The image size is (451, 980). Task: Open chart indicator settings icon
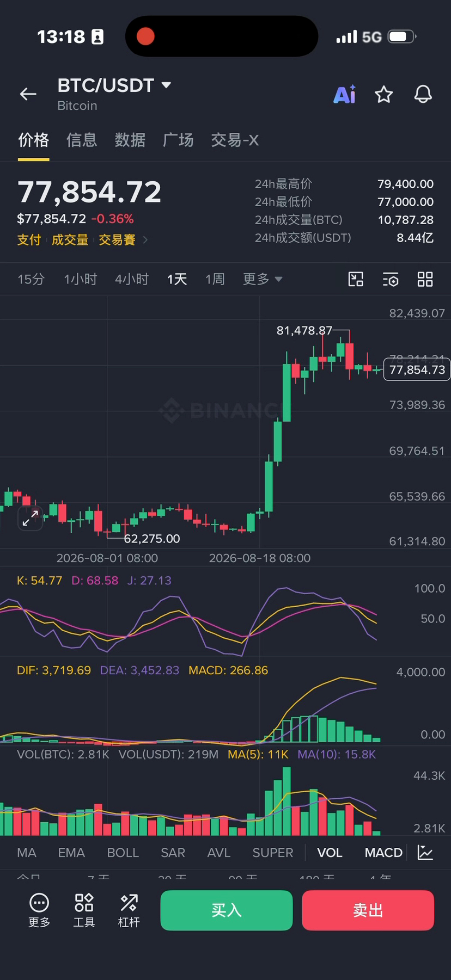point(391,279)
